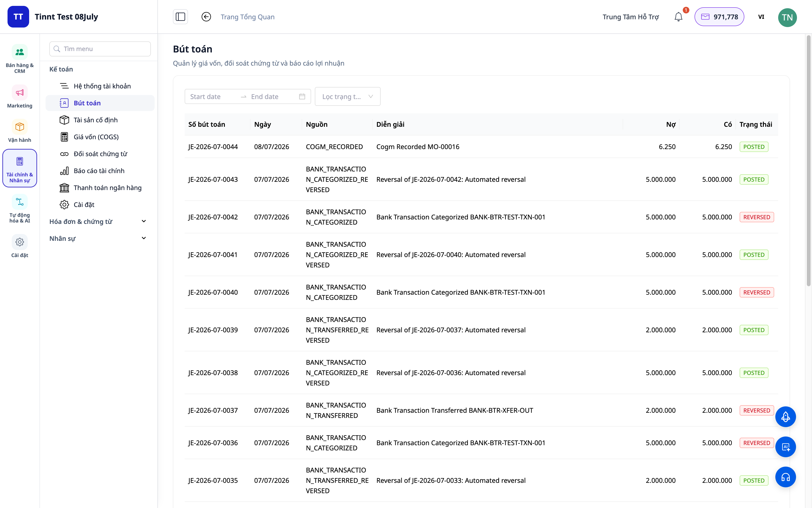Click the page vertical scrollbar
The image size is (812, 508).
coord(809,161)
